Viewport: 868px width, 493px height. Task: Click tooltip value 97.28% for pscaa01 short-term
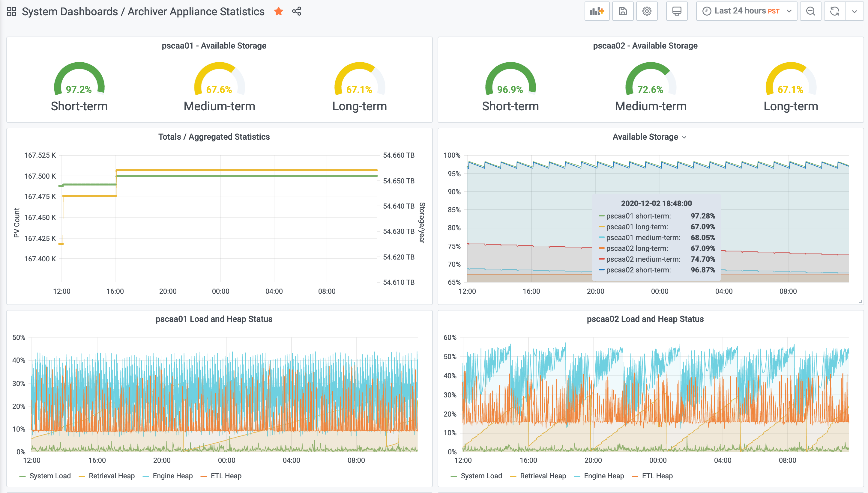(703, 216)
